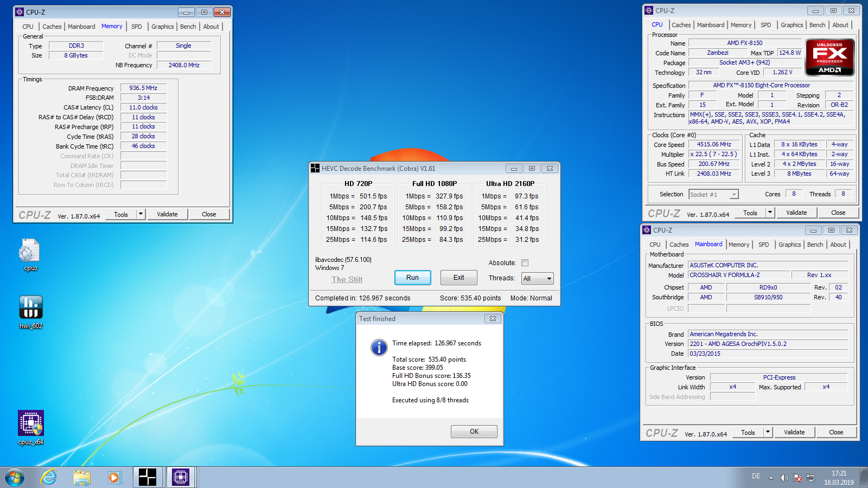Close the Test finished dialog with X
Image resolution: width=868 pixels, height=488 pixels.
(x=493, y=319)
